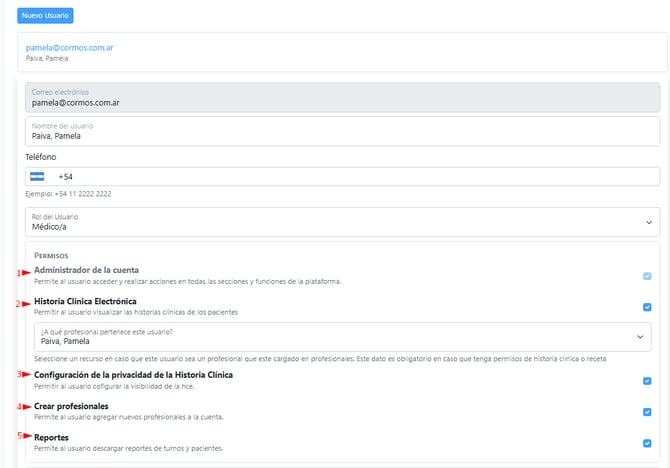Click 'Administrador de la cuenta' label
Screen dimensions: 670x468
(86, 270)
